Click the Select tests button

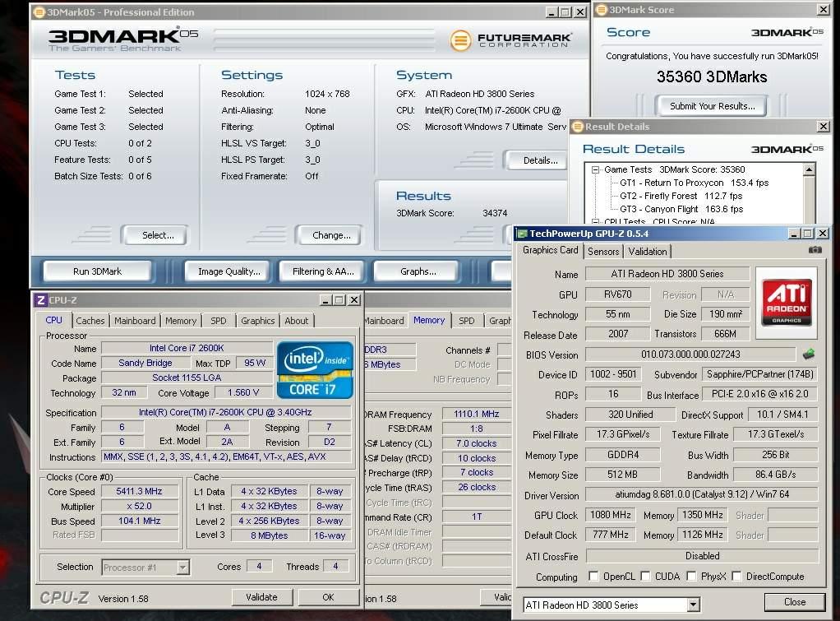click(x=158, y=235)
